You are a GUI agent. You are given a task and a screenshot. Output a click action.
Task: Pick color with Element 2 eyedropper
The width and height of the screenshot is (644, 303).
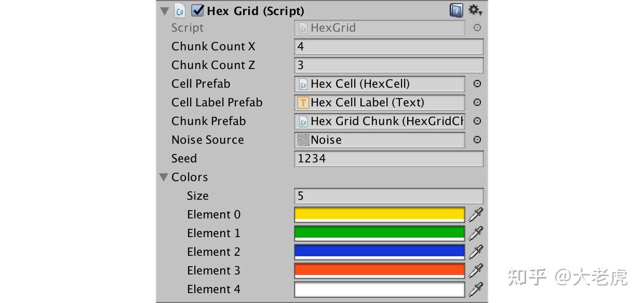pyautogui.click(x=476, y=252)
